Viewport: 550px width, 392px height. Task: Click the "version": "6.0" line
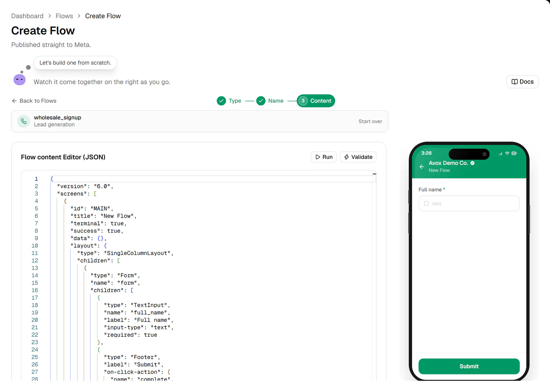85,186
